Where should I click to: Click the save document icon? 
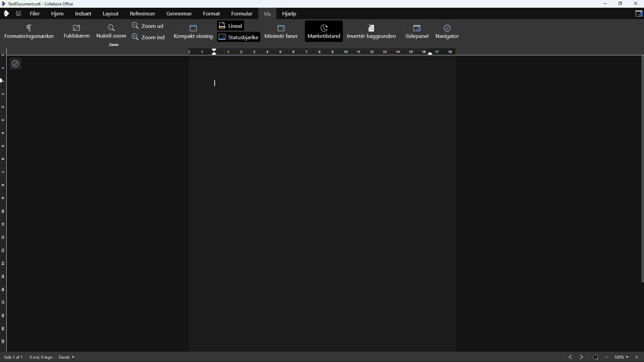point(18,13)
